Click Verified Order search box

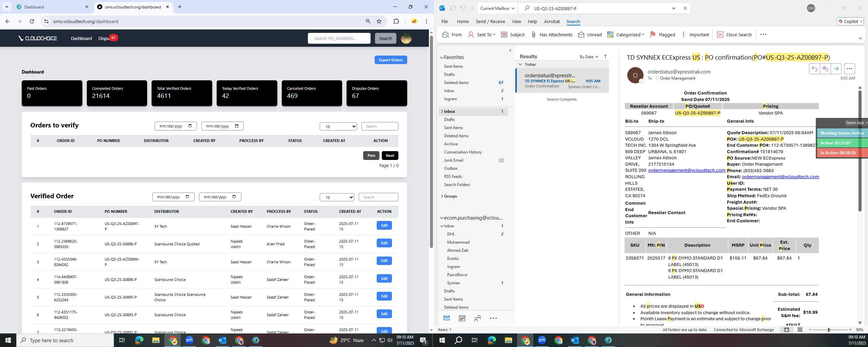click(x=378, y=197)
